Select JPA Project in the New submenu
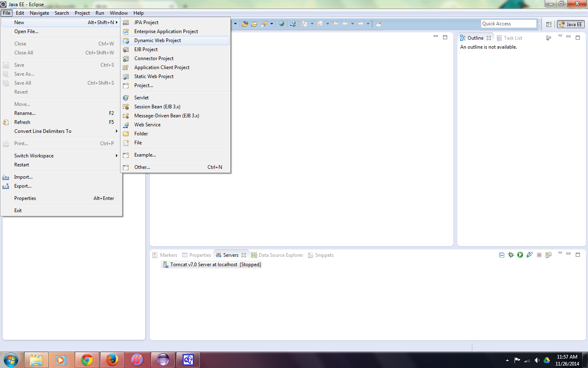This screenshot has height=368, width=588. [x=176, y=22]
